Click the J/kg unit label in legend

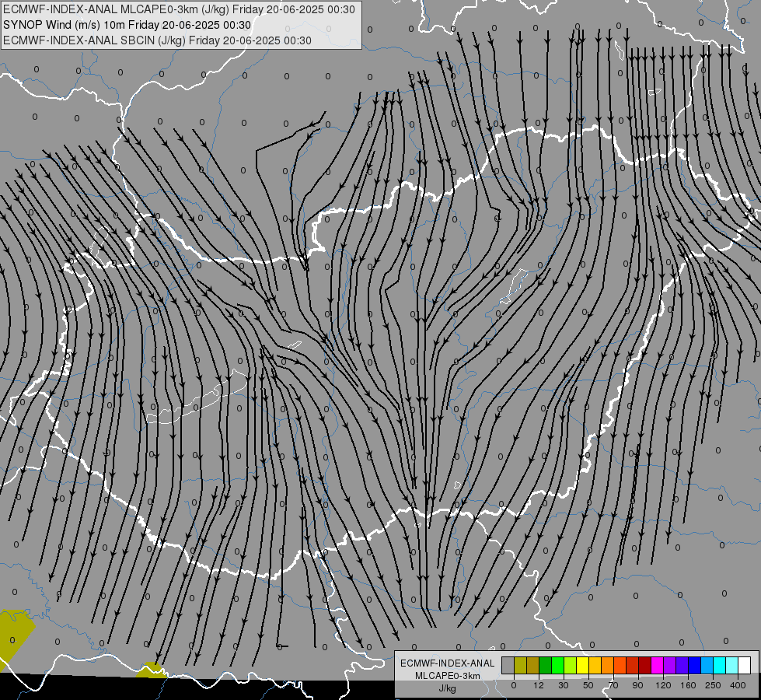click(447, 688)
